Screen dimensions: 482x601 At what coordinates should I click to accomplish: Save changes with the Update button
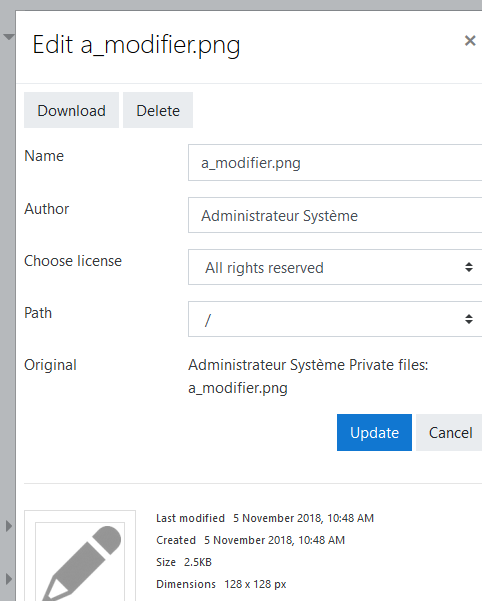374,432
